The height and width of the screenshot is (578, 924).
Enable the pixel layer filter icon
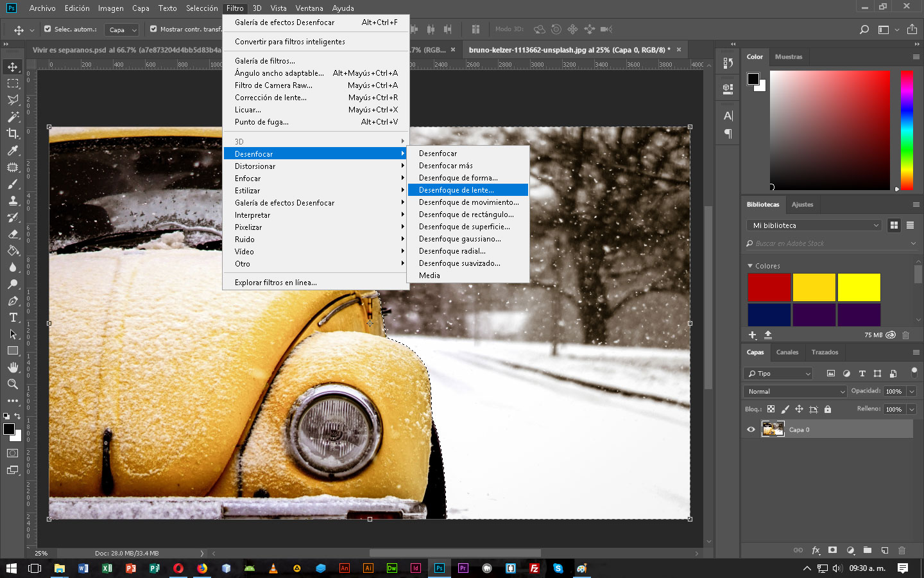pos(831,373)
